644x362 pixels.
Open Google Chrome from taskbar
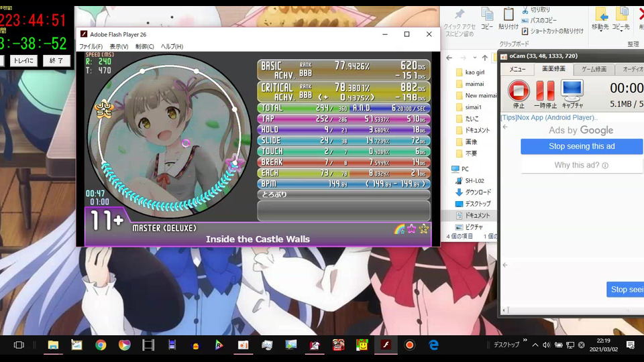coord(101,345)
